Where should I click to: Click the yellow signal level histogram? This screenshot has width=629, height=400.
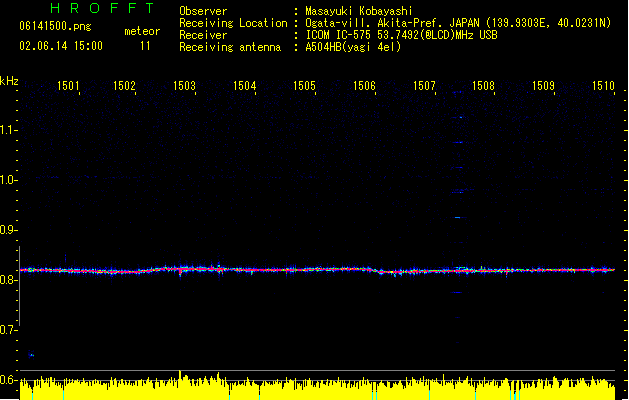tap(317, 386)
